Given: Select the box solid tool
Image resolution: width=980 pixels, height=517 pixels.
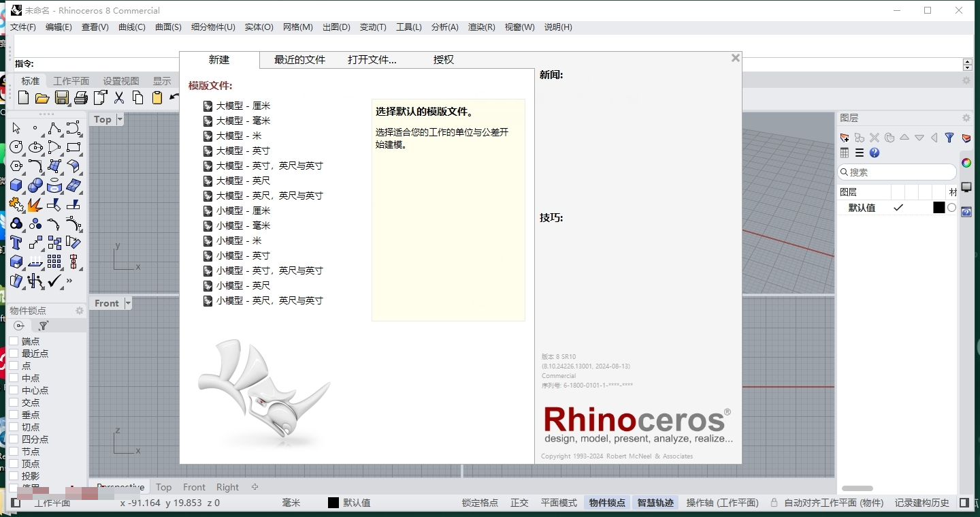Looking at the screenshot, I should [x=15, y=185].
